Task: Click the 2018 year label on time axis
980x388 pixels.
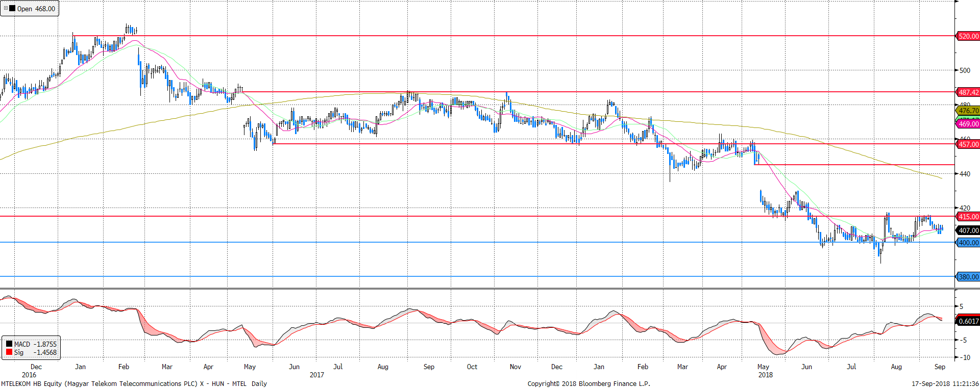Action: 765,375
